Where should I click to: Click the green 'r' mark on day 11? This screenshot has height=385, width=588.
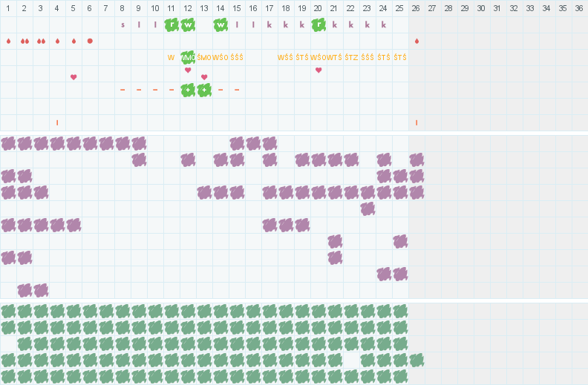pos(171,24)
